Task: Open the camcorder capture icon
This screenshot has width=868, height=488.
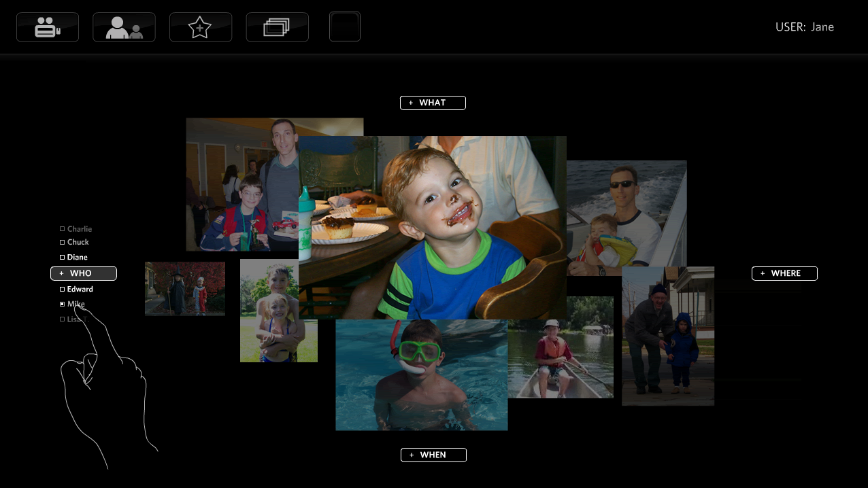Action: click(x=48, y=27)
